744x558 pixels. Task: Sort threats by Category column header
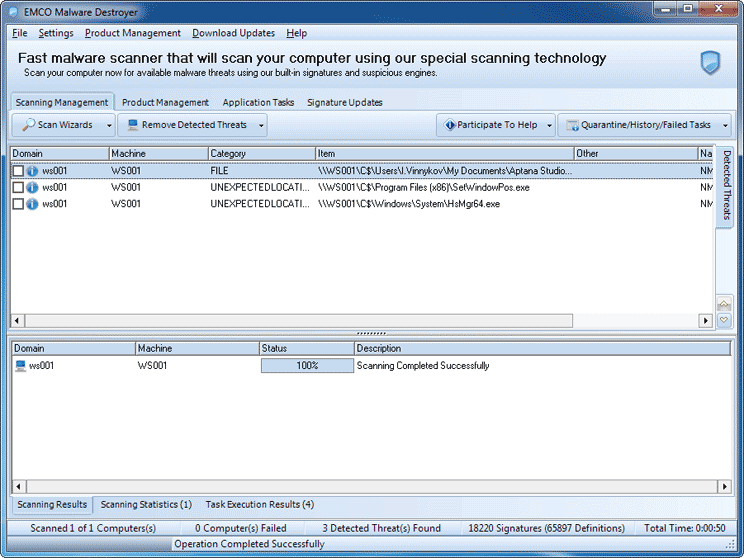pos(260,153)
